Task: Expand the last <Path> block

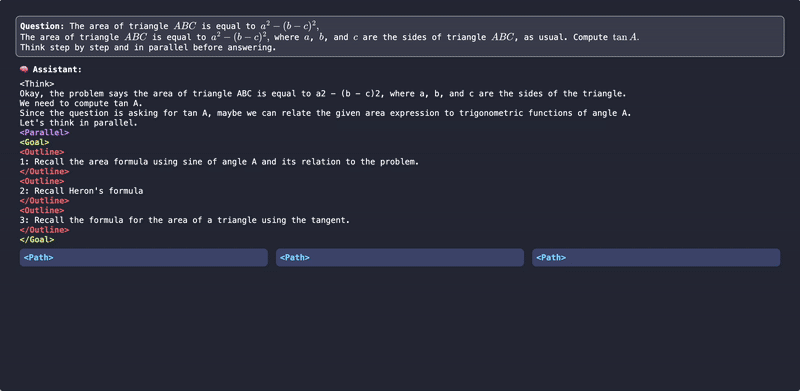Action: click(656, 257)
